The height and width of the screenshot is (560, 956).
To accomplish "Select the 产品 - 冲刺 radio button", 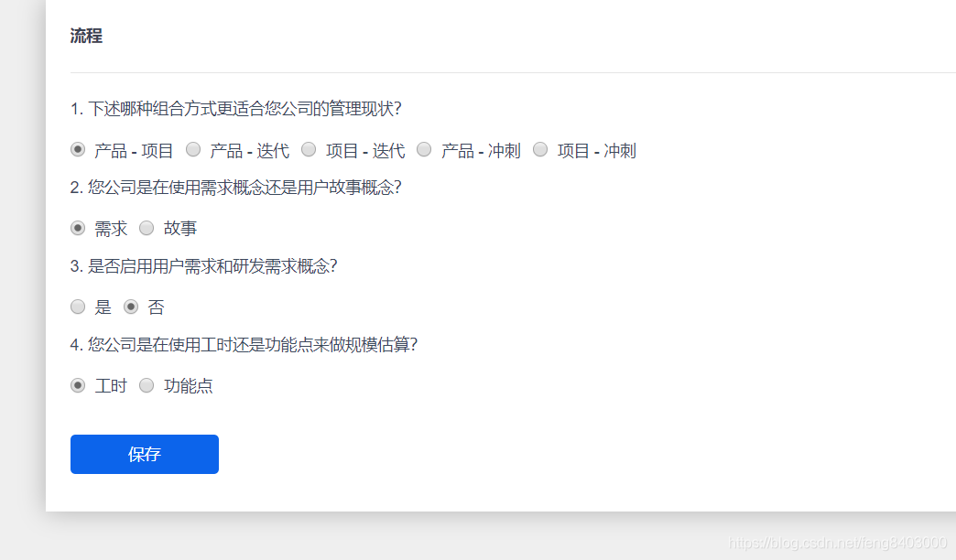I will pyautogui.click(x=424, y=149).
